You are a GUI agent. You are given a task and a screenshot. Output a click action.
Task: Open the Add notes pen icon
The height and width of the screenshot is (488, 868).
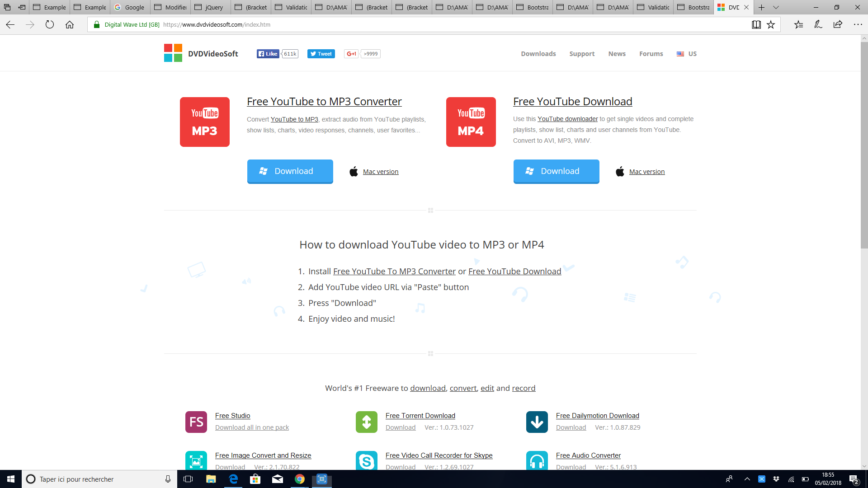818,25
